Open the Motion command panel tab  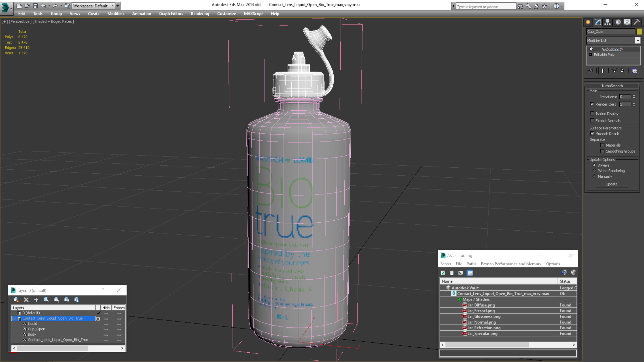click(617, 22)
